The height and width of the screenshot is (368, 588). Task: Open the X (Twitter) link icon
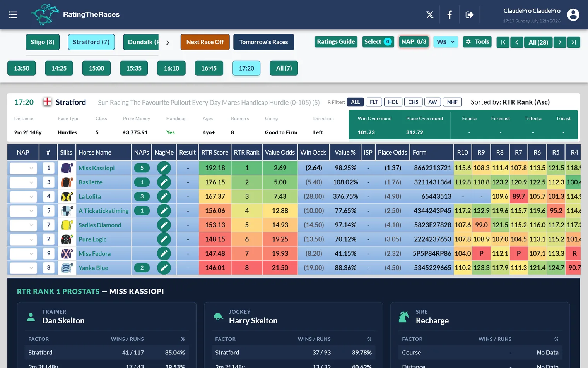coord(430,15)
